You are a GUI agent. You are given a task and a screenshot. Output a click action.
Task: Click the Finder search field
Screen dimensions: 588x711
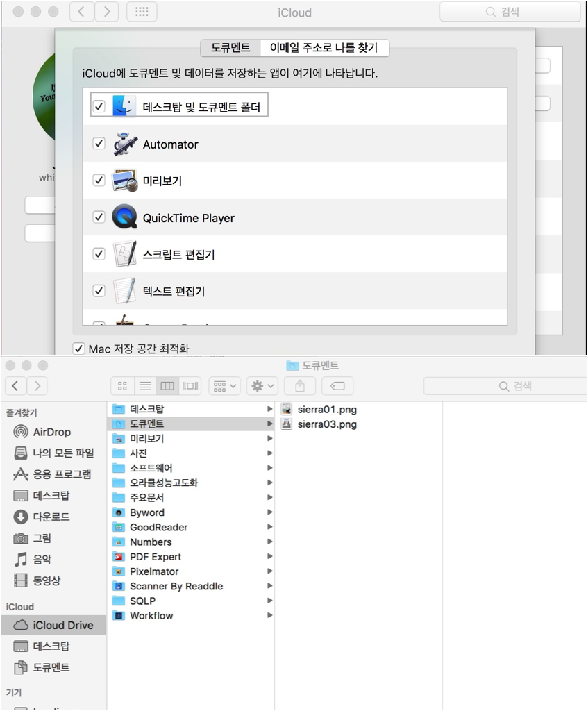tap(505, 386)
